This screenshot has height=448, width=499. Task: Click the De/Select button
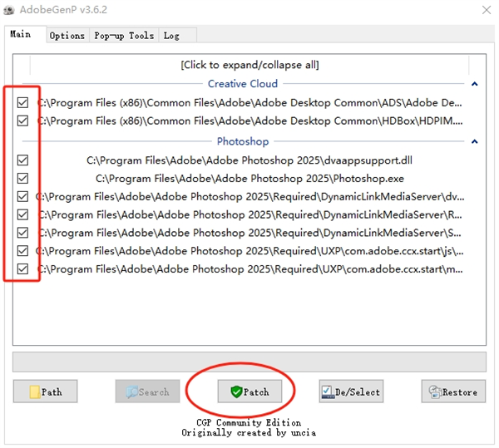(351, 391)
